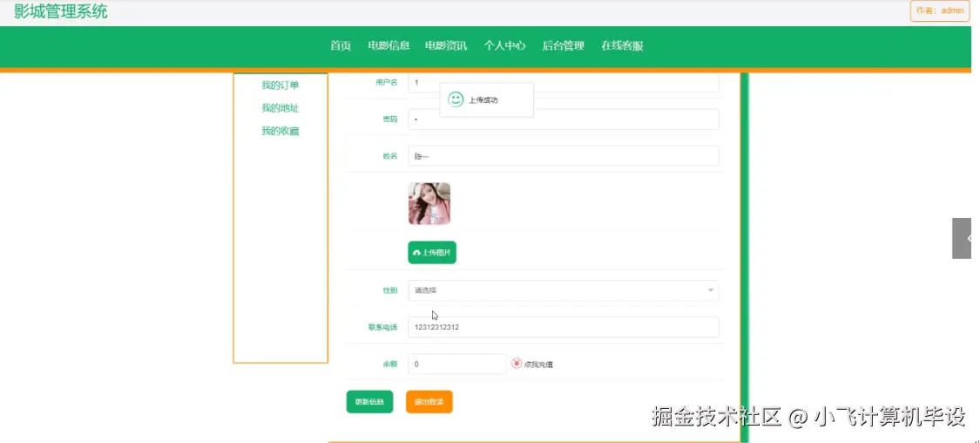
Task: Open 后台管理 navigation item
Action: click(563, 45)
